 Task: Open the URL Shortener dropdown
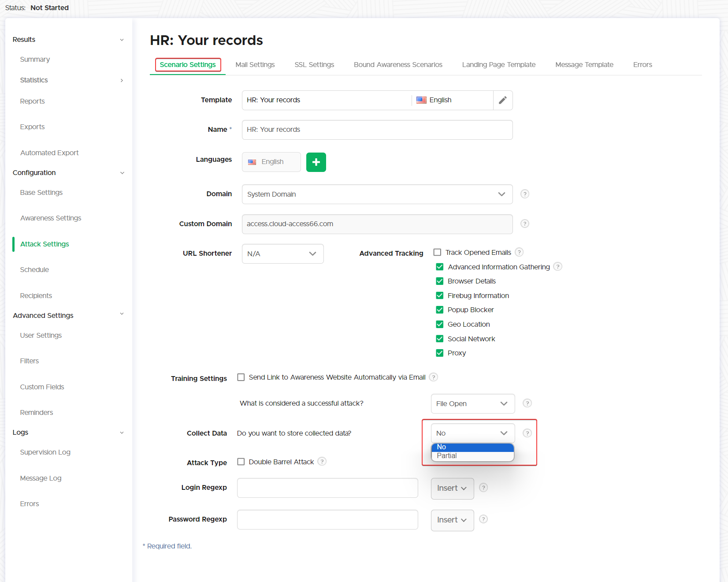tap(282, 254)
